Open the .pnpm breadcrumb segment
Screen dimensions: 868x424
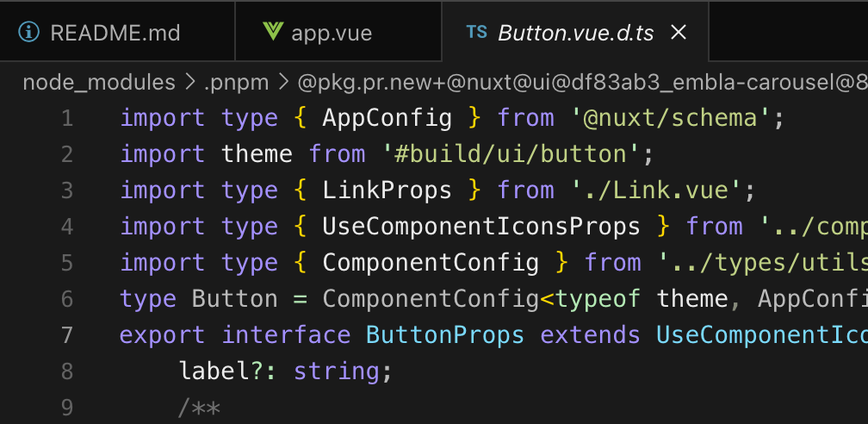[x=236, y=83]
